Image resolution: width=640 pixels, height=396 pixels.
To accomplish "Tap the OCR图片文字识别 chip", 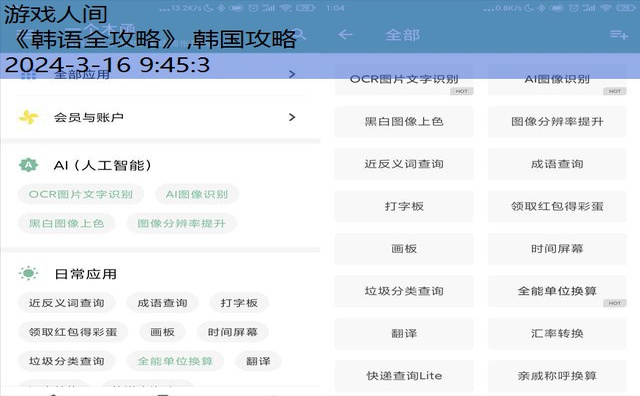I will [80, 194].
